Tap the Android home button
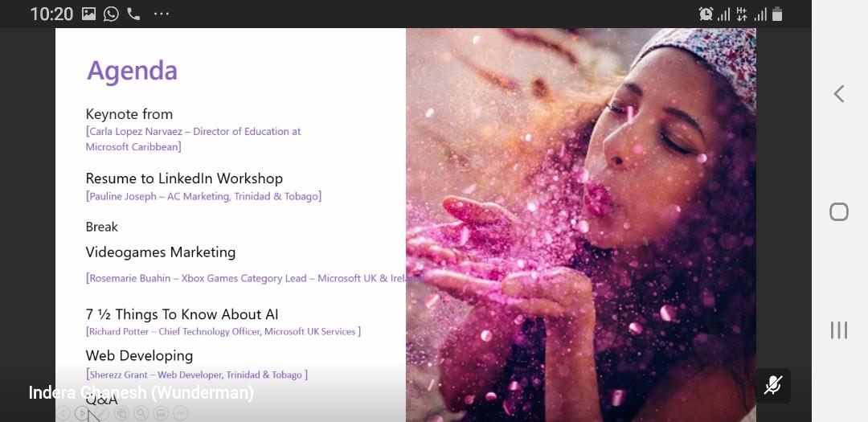Screen dimensions: 868x422 click(x=838, y=211)
